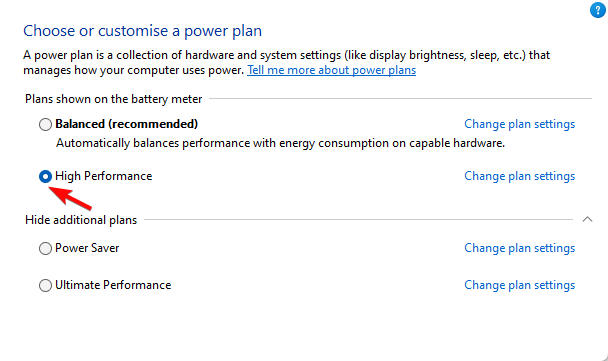Click the 'Hide additional plans' section label
The image size is (608, 361).
[81, 220]
